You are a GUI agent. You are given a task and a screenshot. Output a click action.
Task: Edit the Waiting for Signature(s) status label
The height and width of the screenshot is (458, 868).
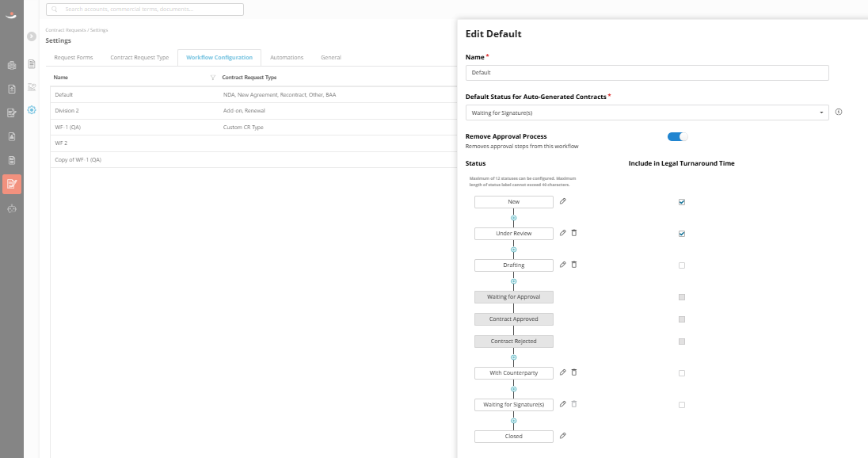pyautogui.click(x=562, y=404)
